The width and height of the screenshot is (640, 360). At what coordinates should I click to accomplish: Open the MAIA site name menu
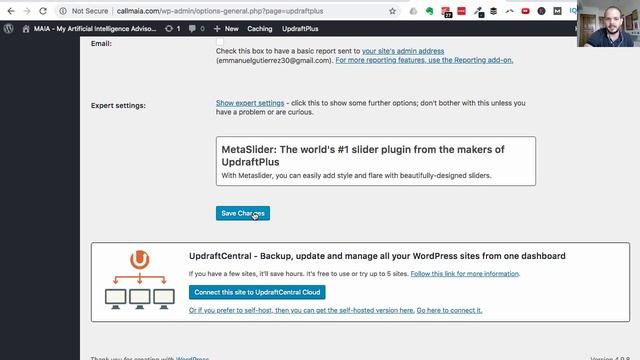[95, 29]
